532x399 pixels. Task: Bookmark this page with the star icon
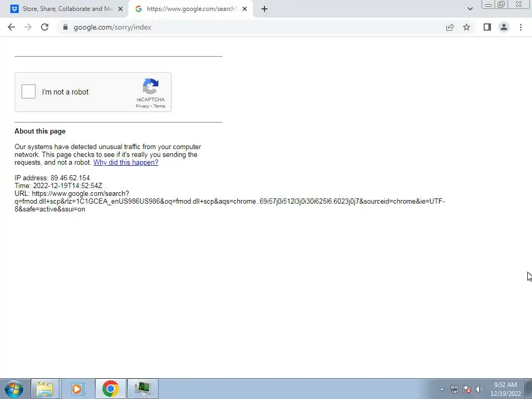click(x=467, y=27)
